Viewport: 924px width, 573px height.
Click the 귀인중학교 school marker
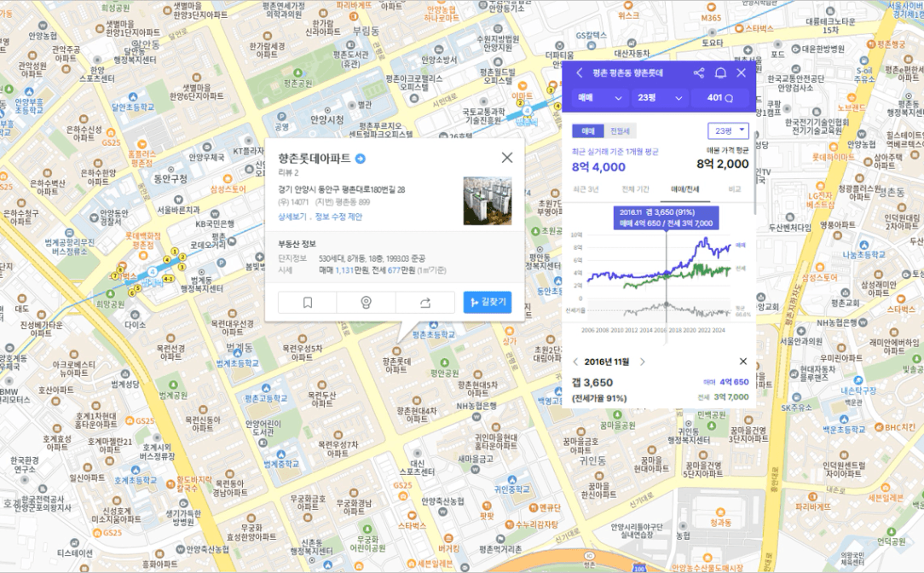512,479
